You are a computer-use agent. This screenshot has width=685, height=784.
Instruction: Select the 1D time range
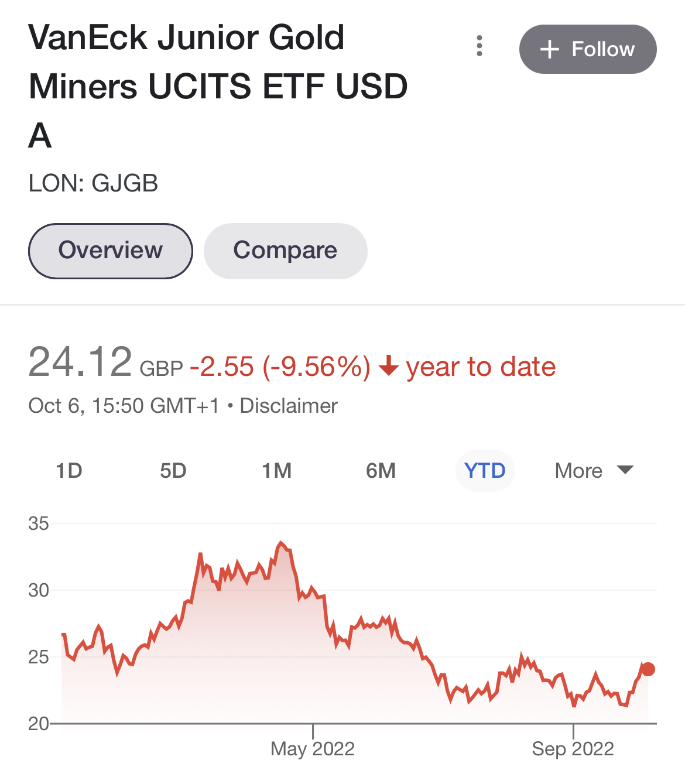[69, 471]
